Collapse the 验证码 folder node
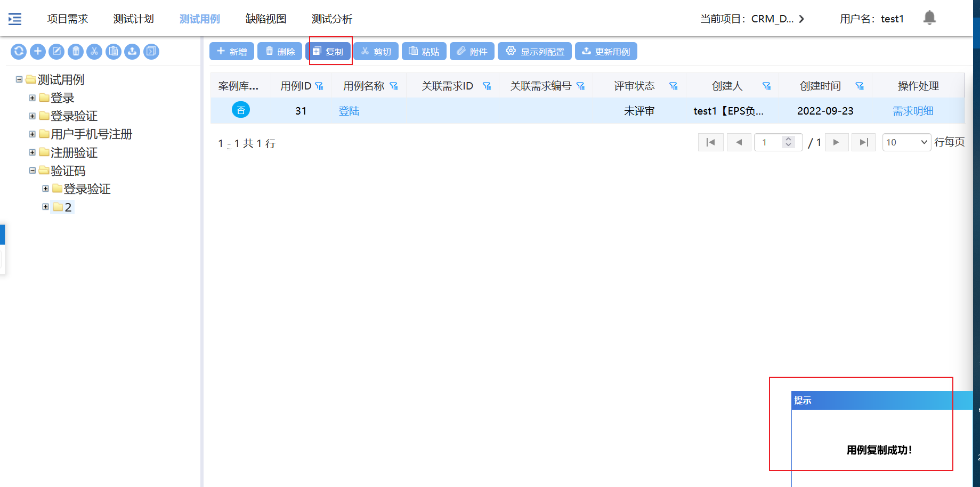This screenshot has width=980, height=487. 32,171
